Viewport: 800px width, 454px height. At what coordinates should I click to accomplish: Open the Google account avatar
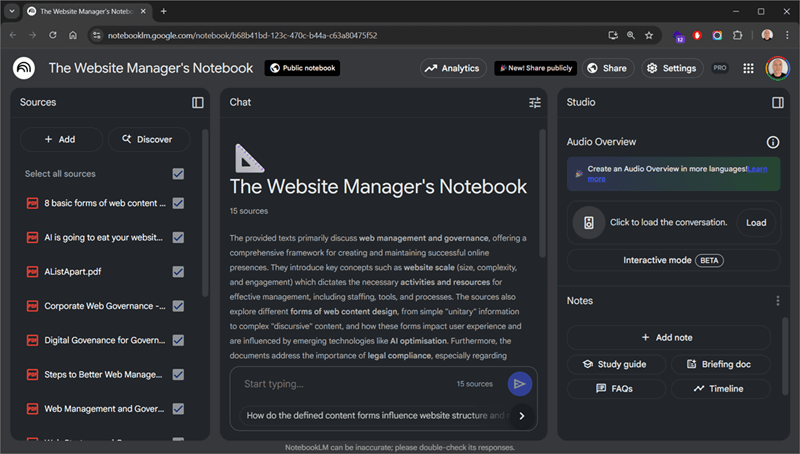[778, 68]
